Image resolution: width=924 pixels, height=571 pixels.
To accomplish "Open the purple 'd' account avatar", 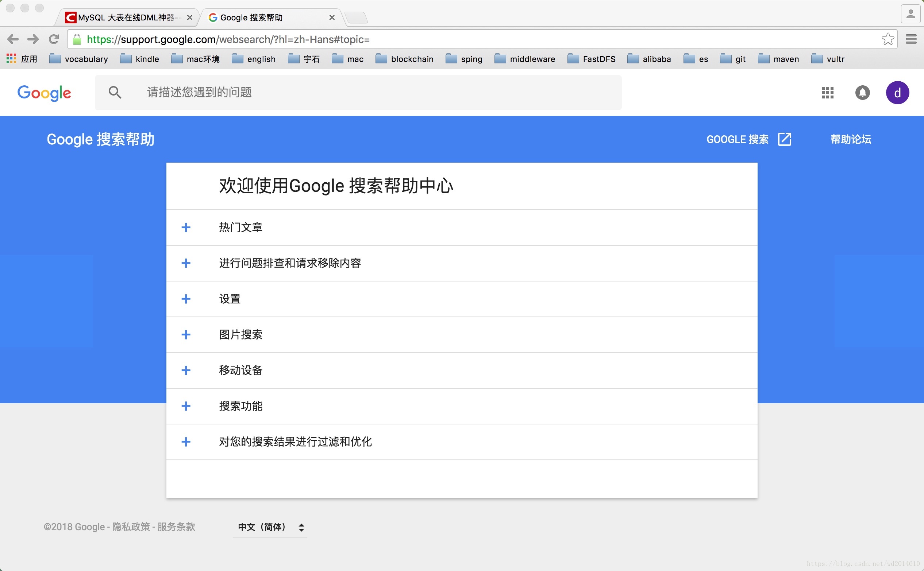I will point(897,93).
